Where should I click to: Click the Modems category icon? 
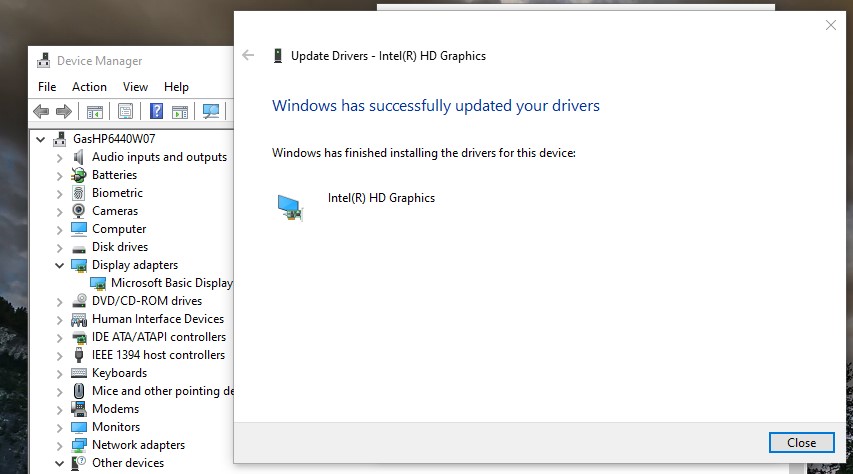[x=79, y=409]
